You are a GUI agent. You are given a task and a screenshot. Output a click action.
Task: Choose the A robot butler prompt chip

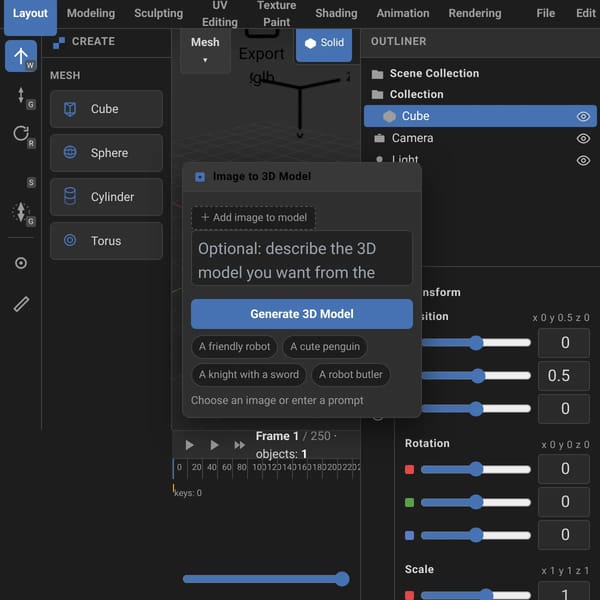click(x=351, y=375)
